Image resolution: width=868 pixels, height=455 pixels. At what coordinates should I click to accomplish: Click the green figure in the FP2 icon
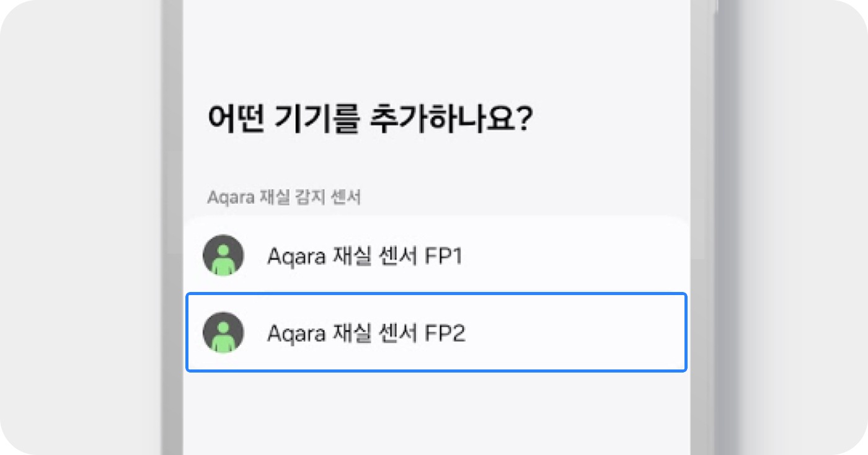(223, 338)
